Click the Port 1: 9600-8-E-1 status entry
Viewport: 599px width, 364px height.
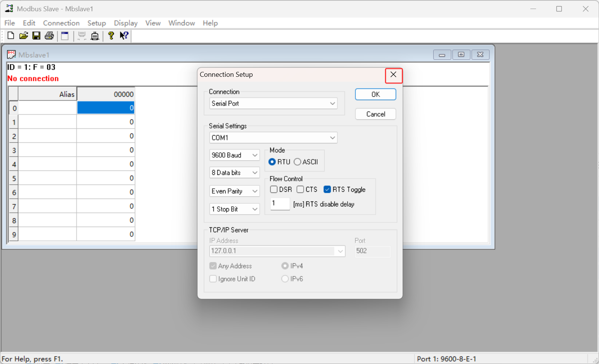pos(446,359)
